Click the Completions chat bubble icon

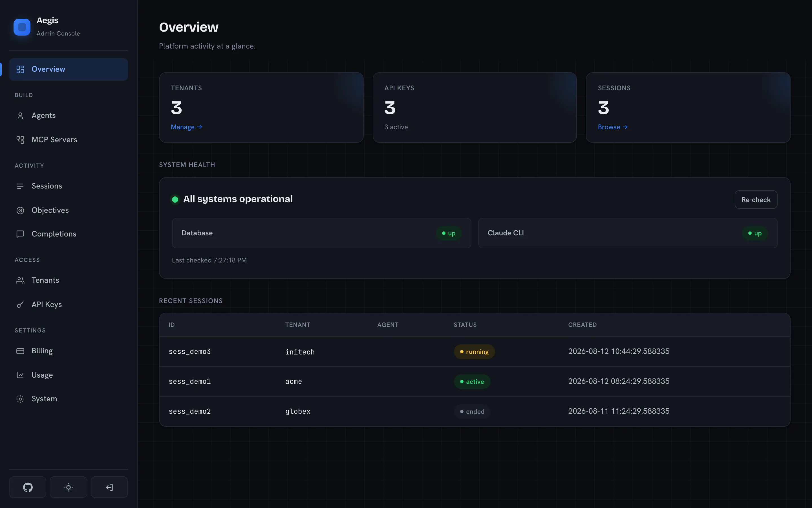[x=20, y=234]
